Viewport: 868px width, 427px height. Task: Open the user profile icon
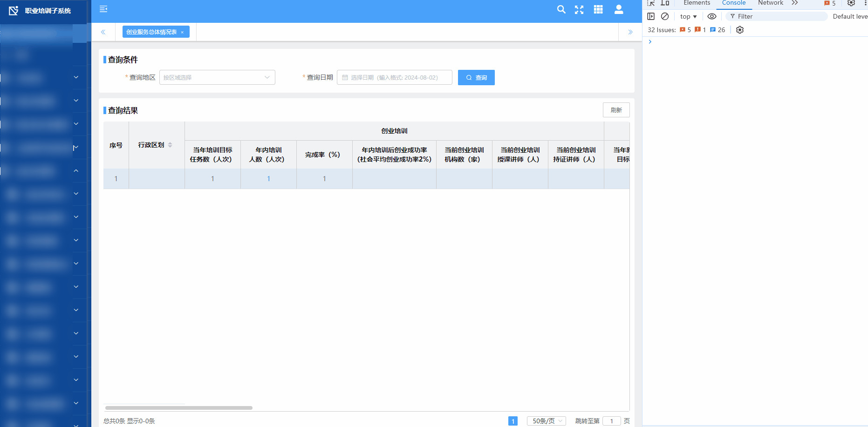[x=619, y=9]
